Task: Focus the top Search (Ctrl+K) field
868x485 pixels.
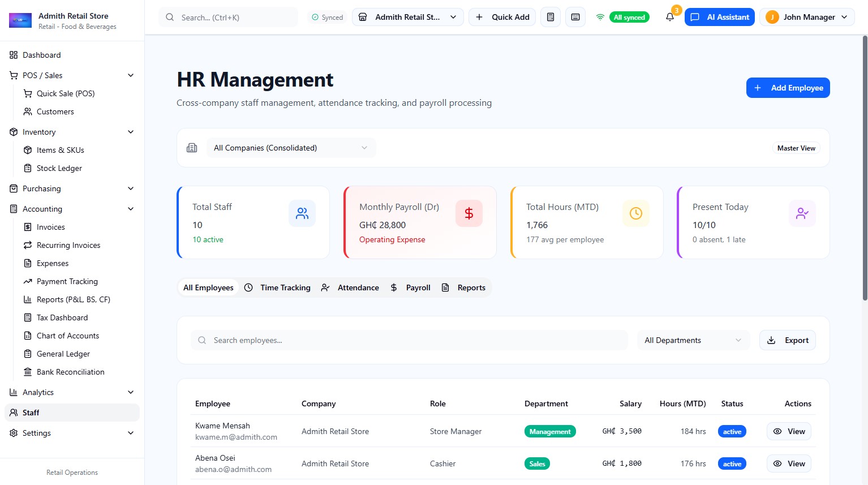Action: tap(228, 18)
